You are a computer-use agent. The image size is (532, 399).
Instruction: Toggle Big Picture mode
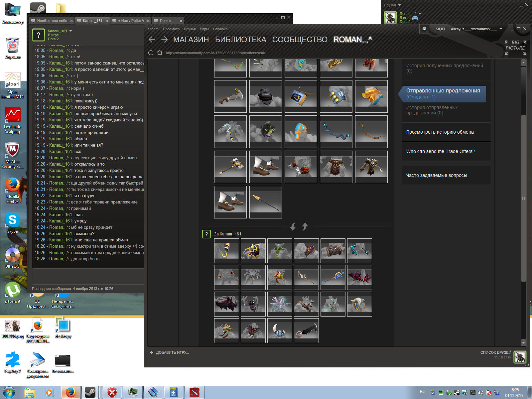pyautogui.click(x=515, y=47)
